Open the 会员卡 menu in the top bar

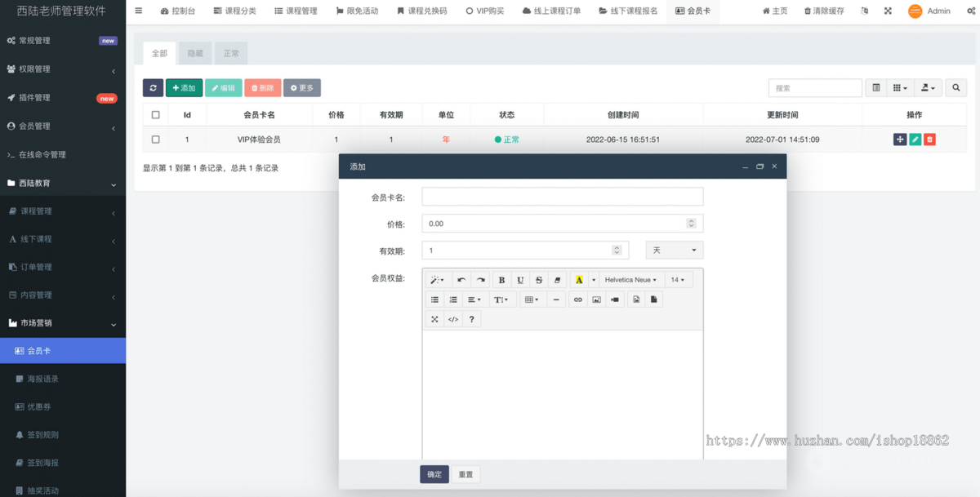pyautogui.click(x=693, y=11)
